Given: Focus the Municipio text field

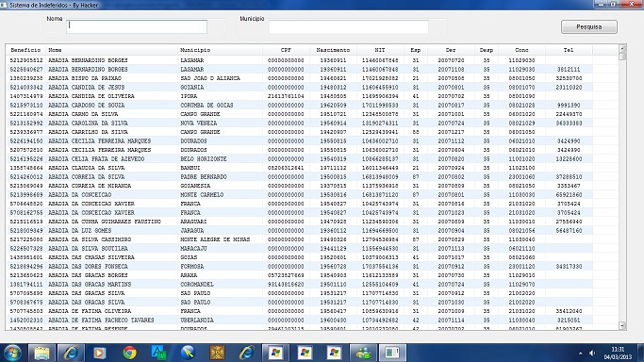Looking at the screenshot, I should 349,26.
